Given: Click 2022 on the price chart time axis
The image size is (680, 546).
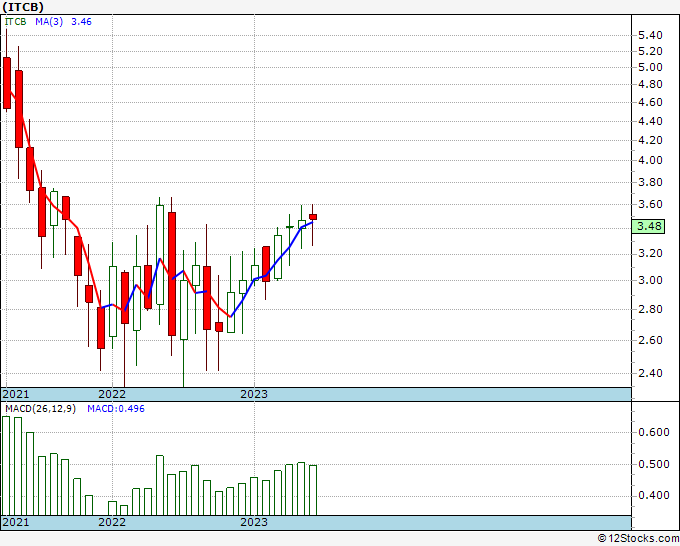Looking at the screenshot, I should 112,394.
